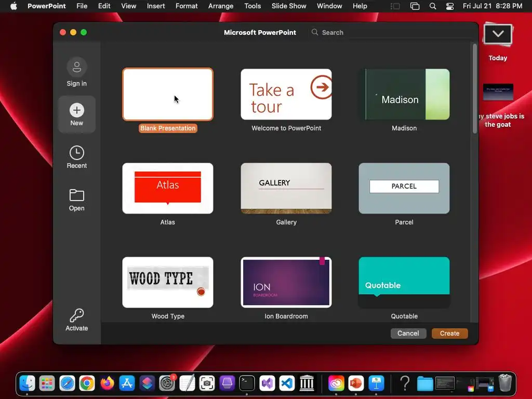Launch Google Chrome from the dock
Image resolution: width=532 pixels, height=399 pixels.
[x=87, y=383]
